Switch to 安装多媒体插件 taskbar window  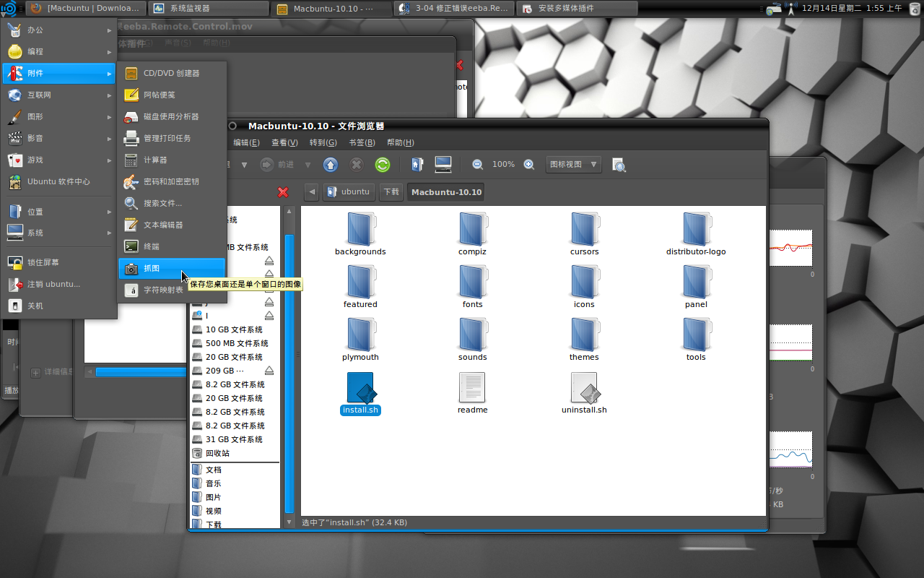tap(577, 9)
